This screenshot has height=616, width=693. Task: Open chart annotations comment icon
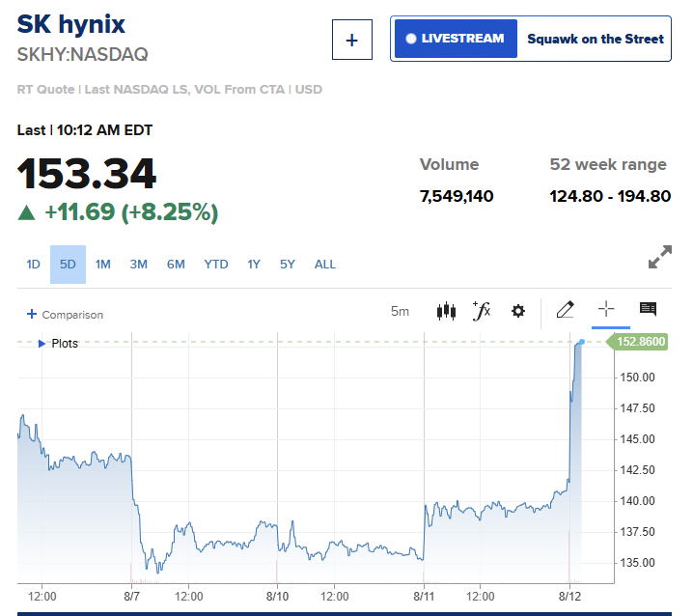pos(648,309)
